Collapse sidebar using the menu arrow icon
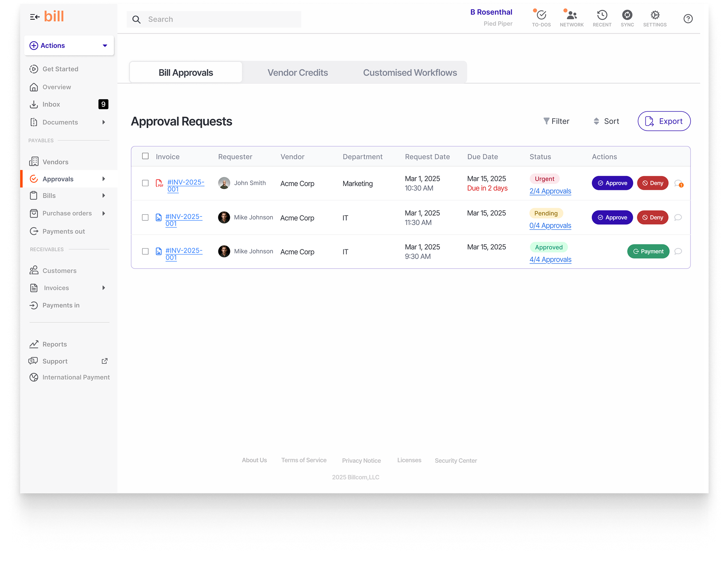The height and width of the screenshot is (562, 728). click(x=34, y=17)
